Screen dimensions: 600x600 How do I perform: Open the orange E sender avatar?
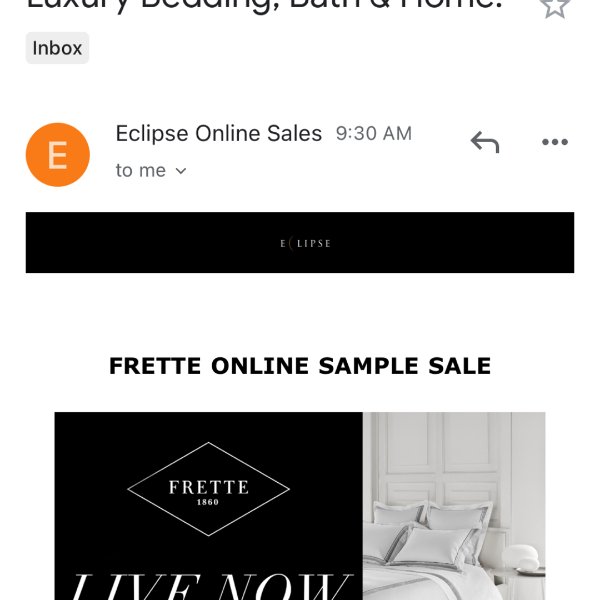click(x=58, y=155)
